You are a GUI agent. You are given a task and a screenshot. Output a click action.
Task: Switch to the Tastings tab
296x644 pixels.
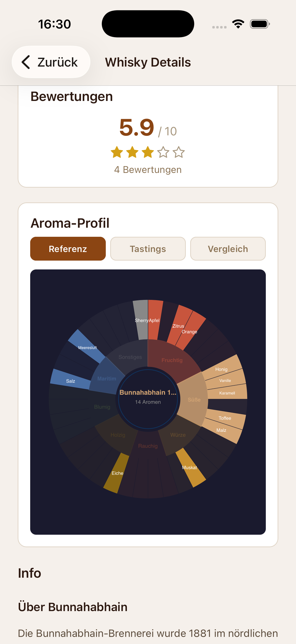[x=148, y=249]
